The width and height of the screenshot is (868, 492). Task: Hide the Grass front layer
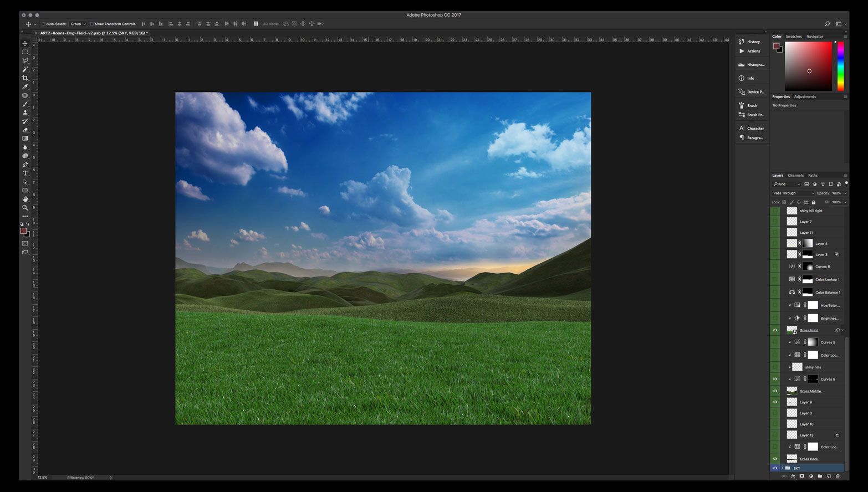[775, 330]
